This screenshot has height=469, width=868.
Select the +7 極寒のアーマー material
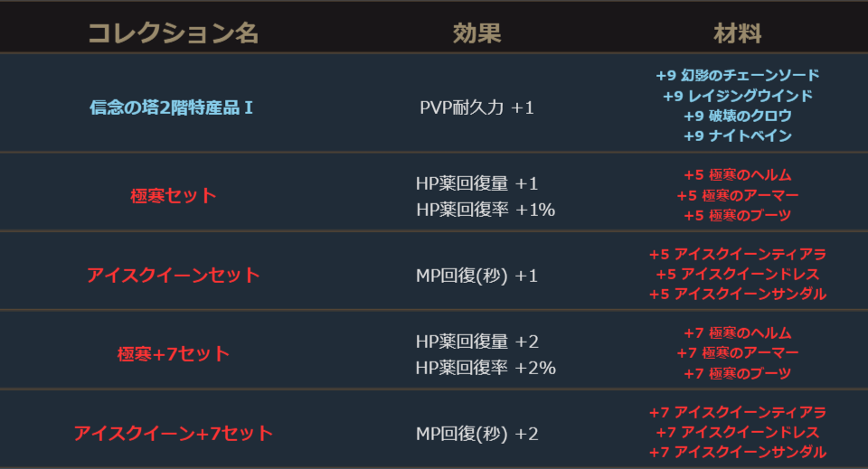[737, 352]
